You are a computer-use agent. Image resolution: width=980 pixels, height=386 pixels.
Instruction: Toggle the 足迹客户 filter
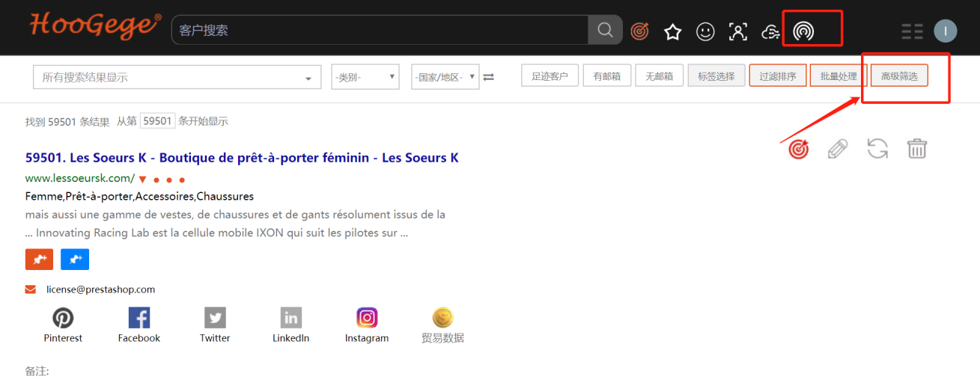[x=550, y=76]
